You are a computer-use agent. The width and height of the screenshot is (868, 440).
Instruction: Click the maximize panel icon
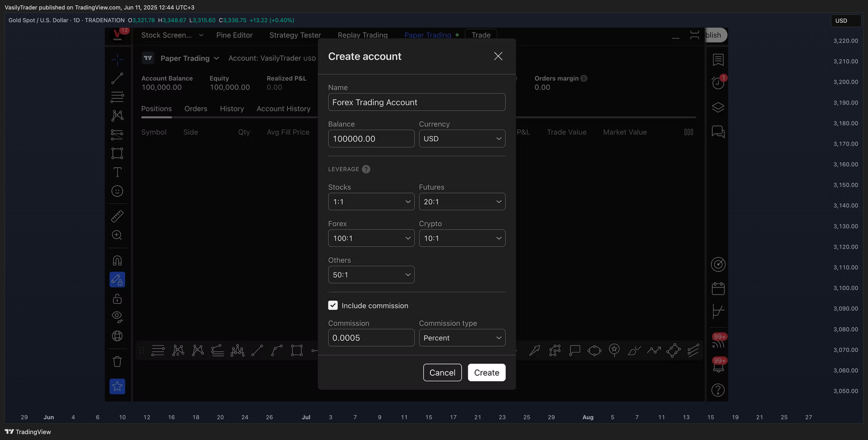click(x=694, y=35)
